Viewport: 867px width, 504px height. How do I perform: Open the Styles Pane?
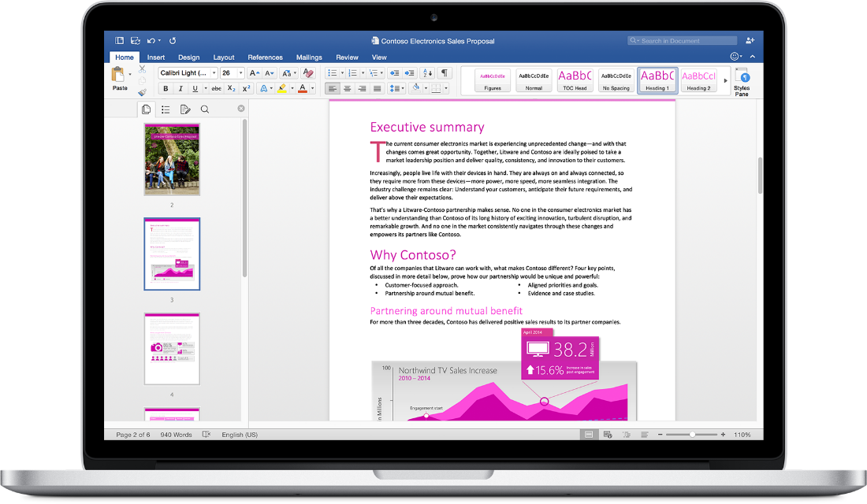[741, 80]
